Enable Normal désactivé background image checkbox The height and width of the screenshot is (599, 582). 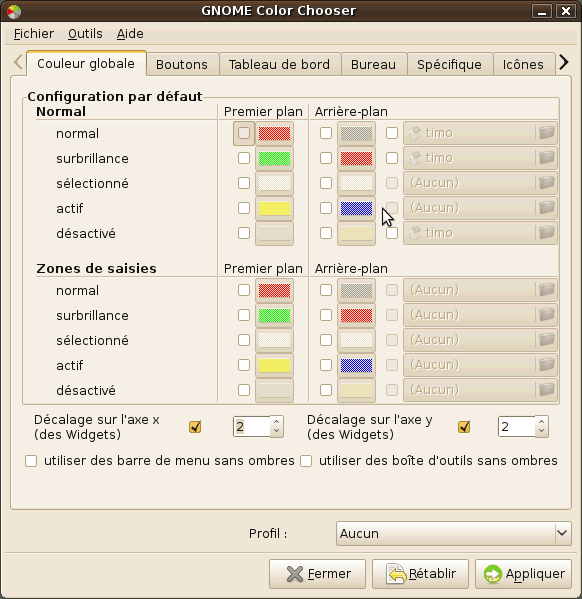coord(392,233)
